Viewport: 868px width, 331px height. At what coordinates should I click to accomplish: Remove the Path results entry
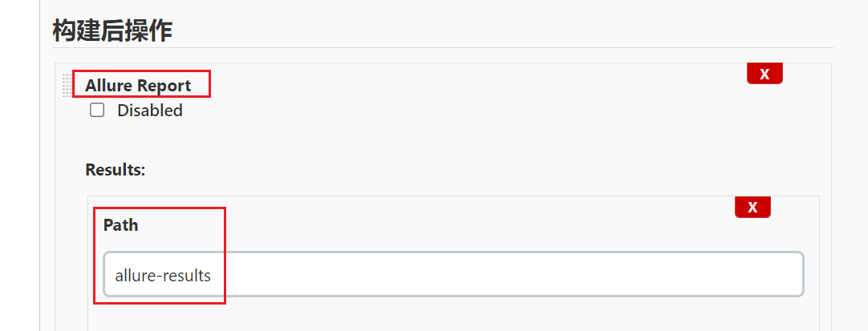click(752, 207)
